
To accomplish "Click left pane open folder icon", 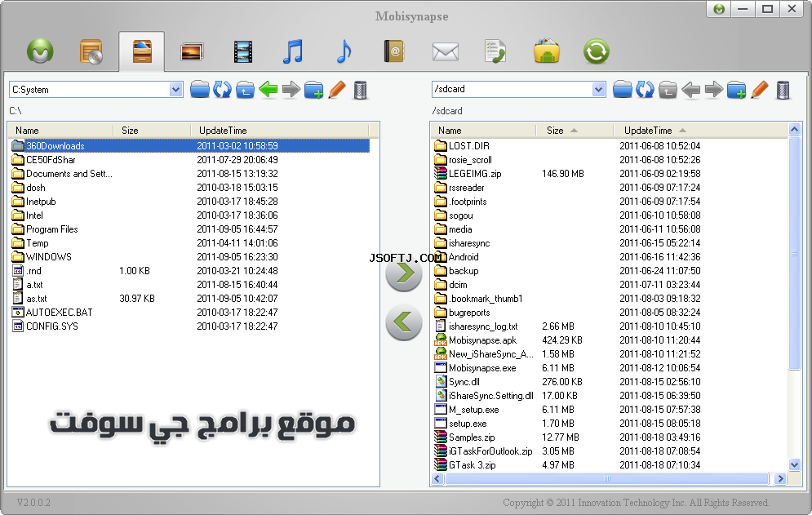I will pos(199,90).
